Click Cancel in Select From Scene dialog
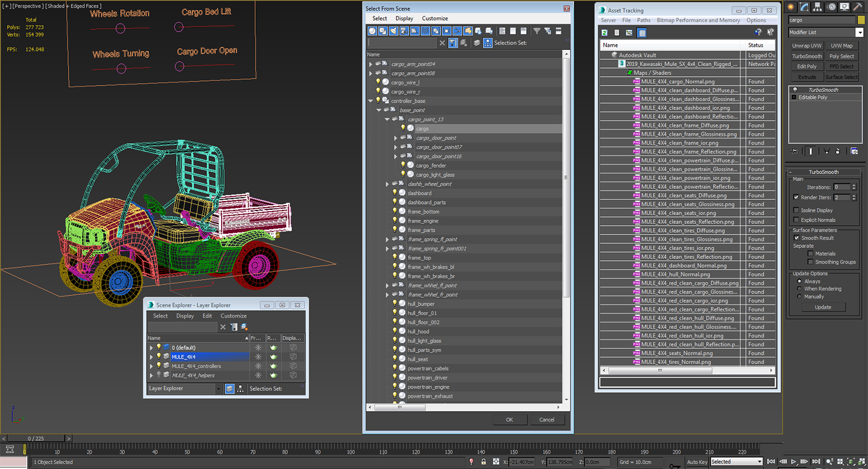Screen dimensions: 868x469 point(547,420)
